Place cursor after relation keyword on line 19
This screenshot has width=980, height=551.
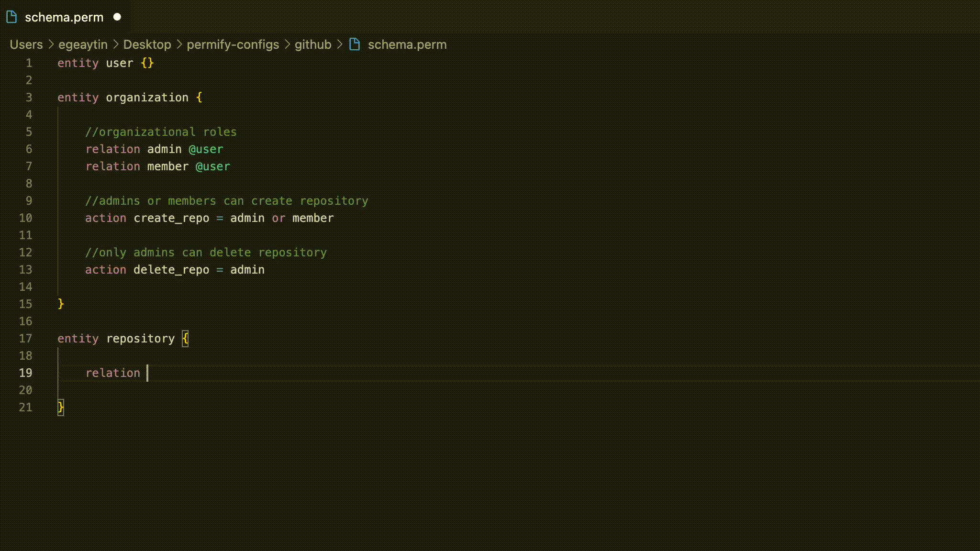tap(147, 373)
